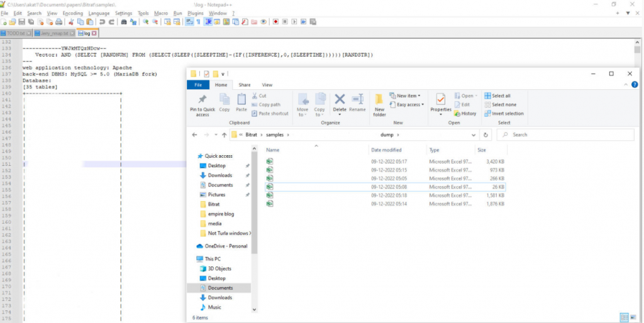Viewport: 644px width, 323px height.
Task: Toggle Word wrap in Notepad++ toolbar
Action: 189,22
